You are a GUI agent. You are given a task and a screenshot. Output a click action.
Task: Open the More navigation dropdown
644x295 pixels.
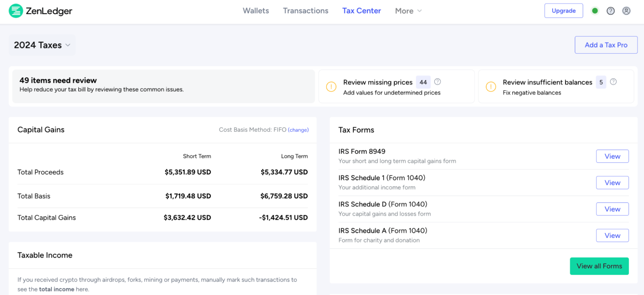(408, 11)
